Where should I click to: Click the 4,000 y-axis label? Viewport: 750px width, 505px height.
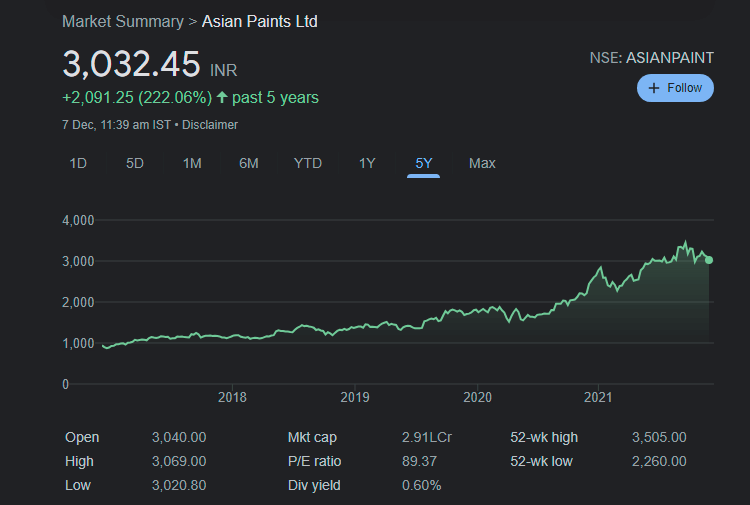[78, 220]
